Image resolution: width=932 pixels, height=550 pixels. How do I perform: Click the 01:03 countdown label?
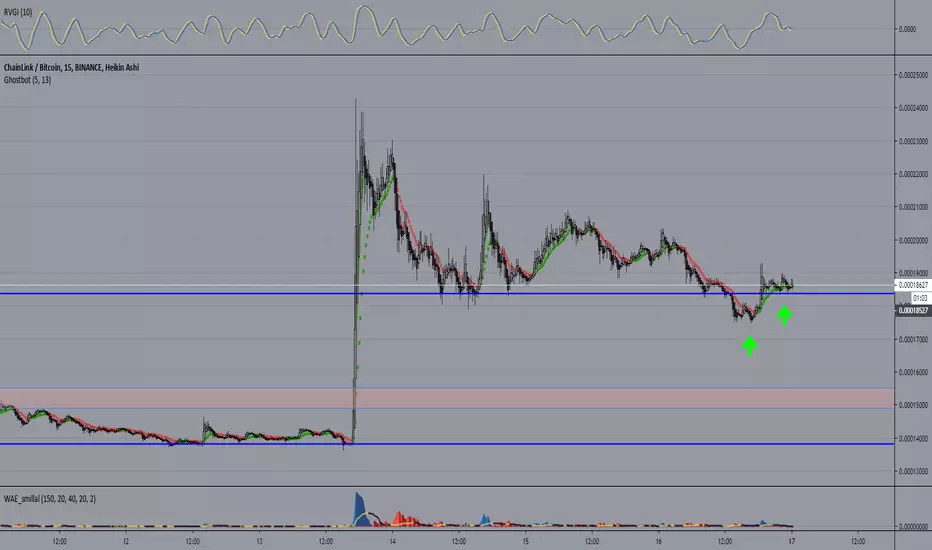(920, 298)
